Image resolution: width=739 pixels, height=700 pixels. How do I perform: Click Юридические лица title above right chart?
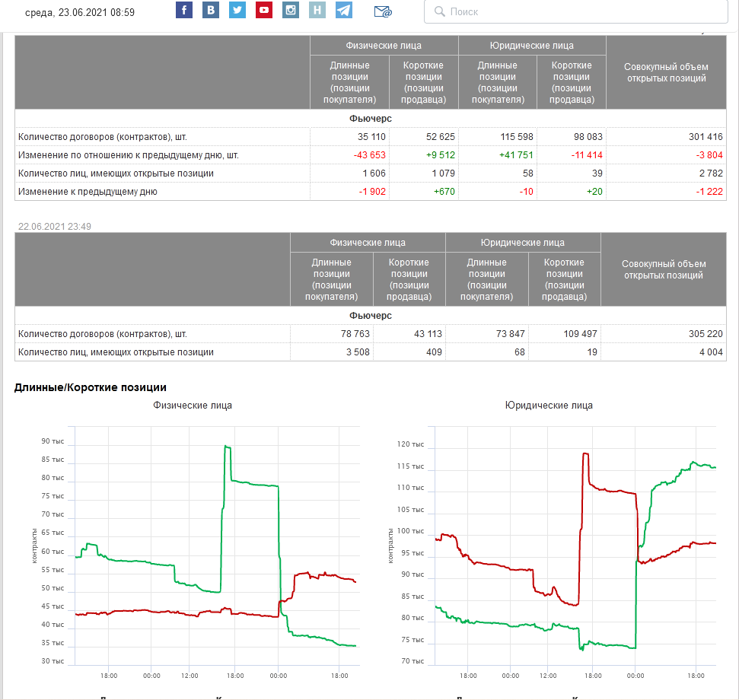click(549, 406)
